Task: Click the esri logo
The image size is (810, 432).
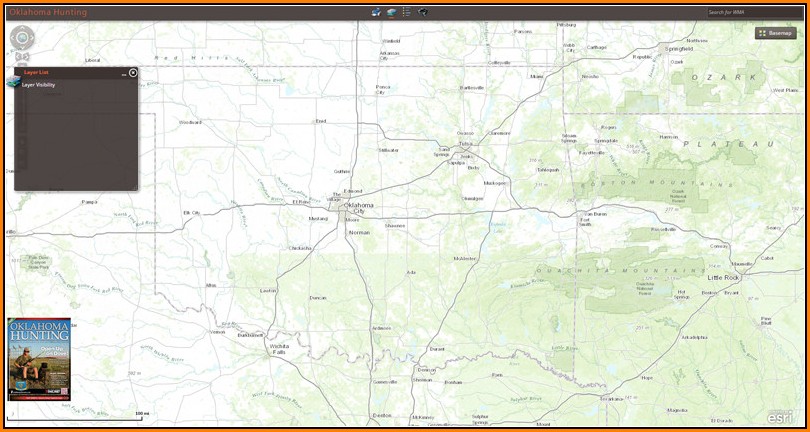Action: pyautogui.click(x=778, y=416)
